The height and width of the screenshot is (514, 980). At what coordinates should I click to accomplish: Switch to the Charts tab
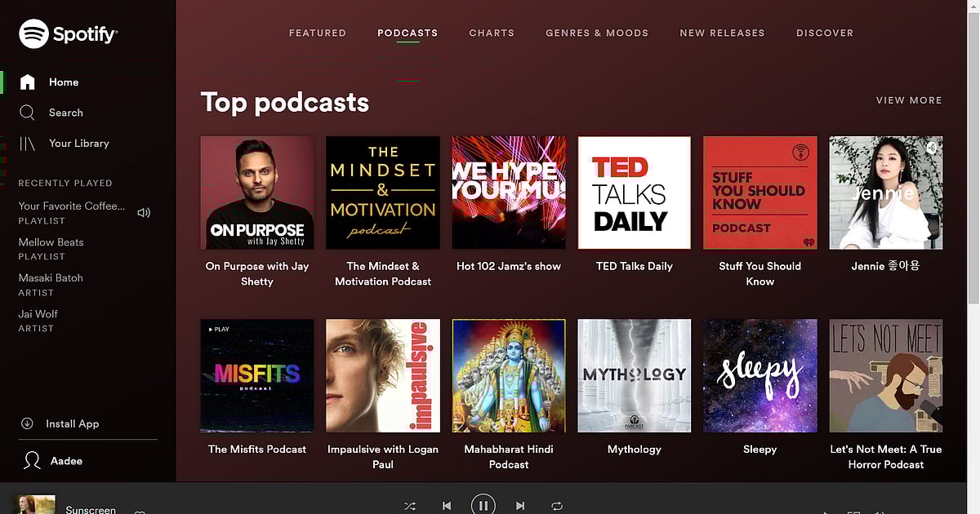point(492,33)
